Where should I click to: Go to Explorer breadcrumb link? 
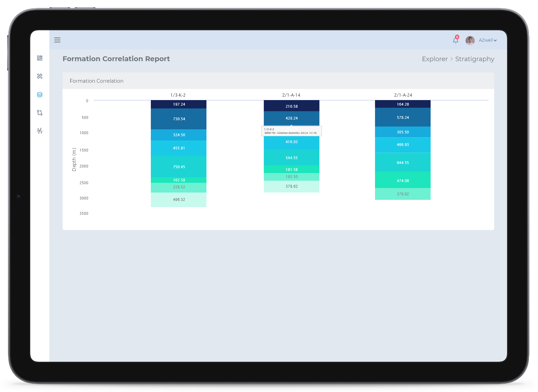(x=434, y=59)
